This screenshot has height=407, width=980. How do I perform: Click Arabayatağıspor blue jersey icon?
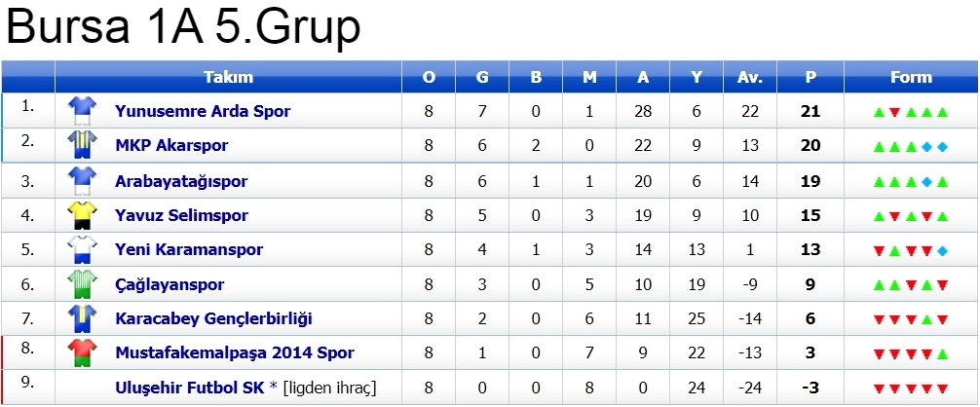[x=81, y=181]
